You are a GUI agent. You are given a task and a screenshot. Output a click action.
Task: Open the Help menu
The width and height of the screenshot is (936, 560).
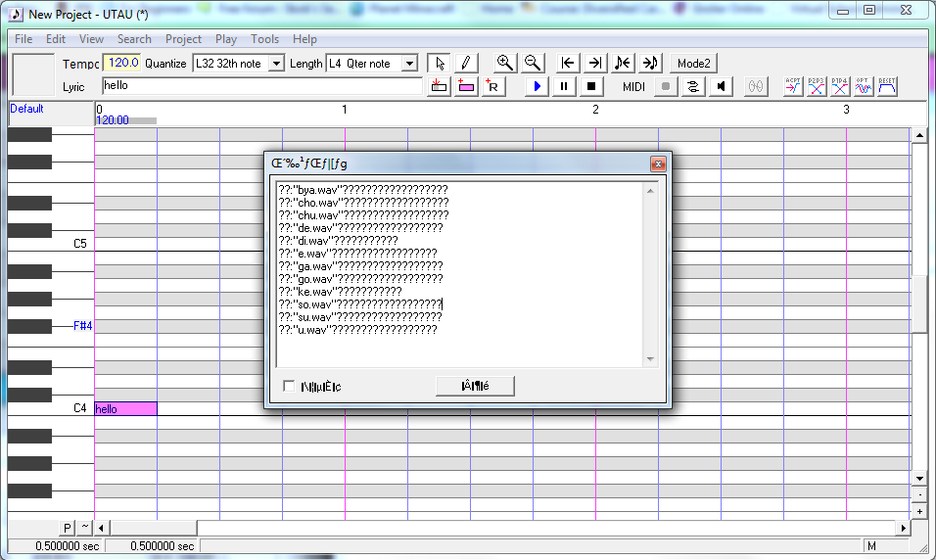coord(304,39)
